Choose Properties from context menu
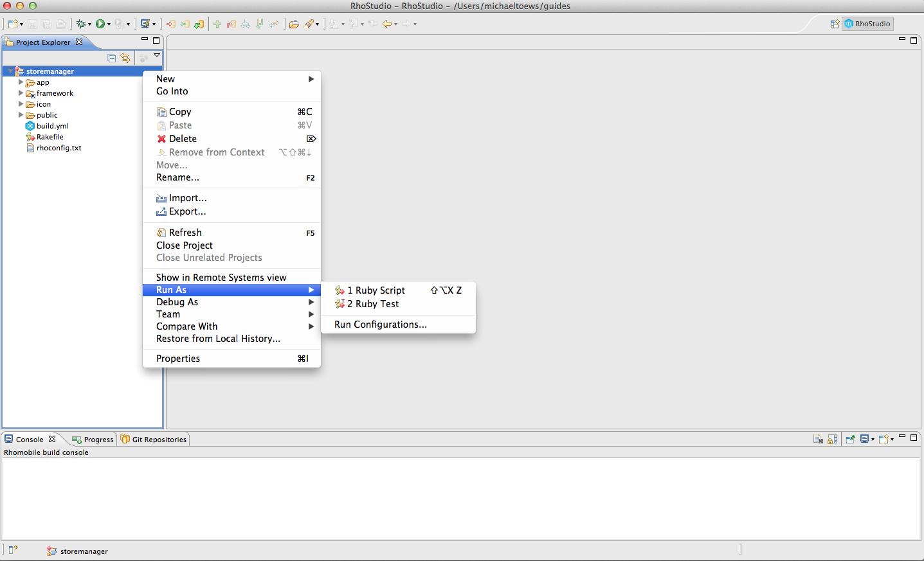The width and height of the screenshot is (924, 561). coord(231,359)
